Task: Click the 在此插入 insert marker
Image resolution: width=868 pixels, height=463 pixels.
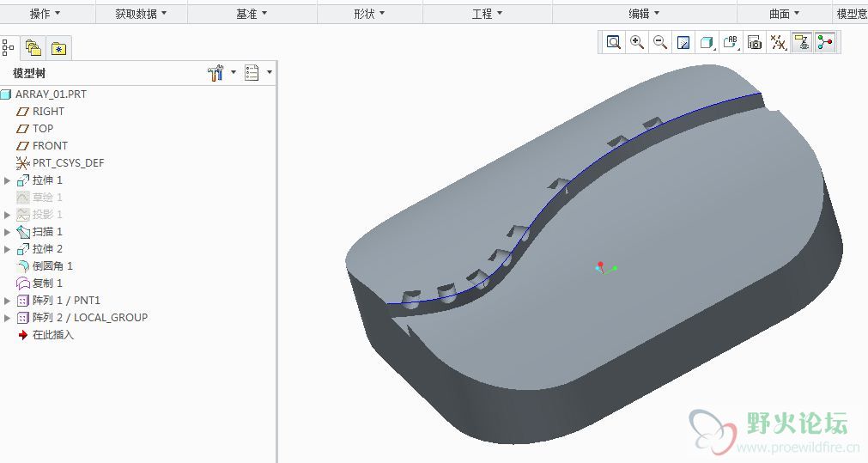Action: tap(52, 334)
